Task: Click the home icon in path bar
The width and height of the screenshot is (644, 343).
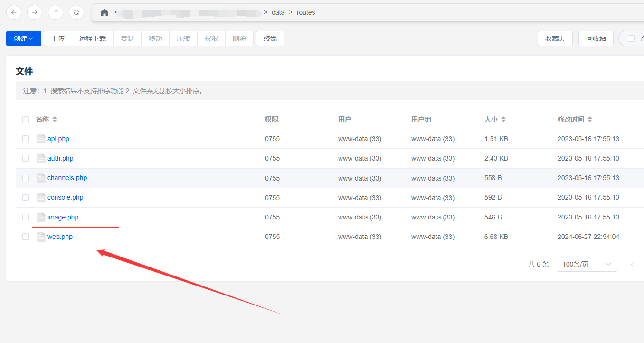Action: coord(104,12)
